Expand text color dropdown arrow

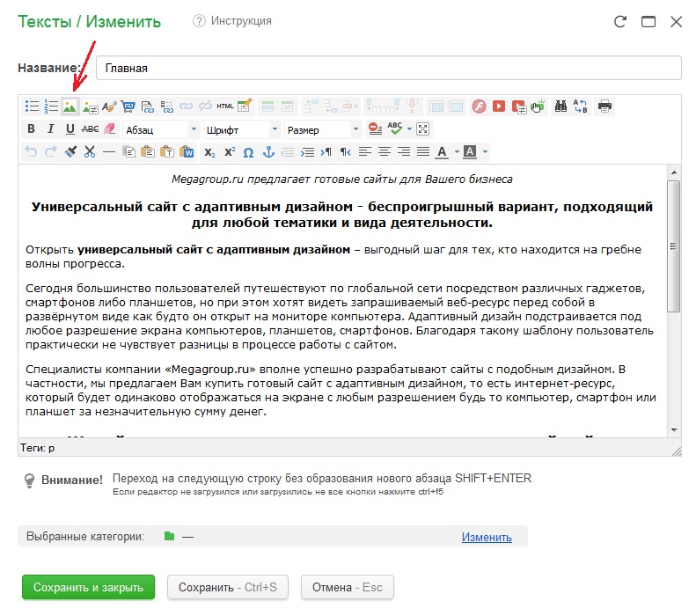(x=457, y=151)
